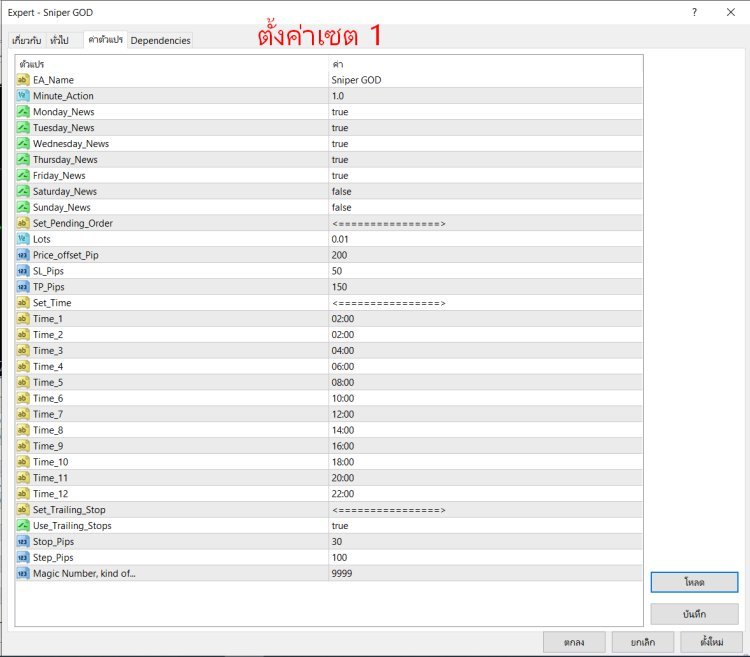Click the double-type icon beside Minute_Action

(23, 96)
